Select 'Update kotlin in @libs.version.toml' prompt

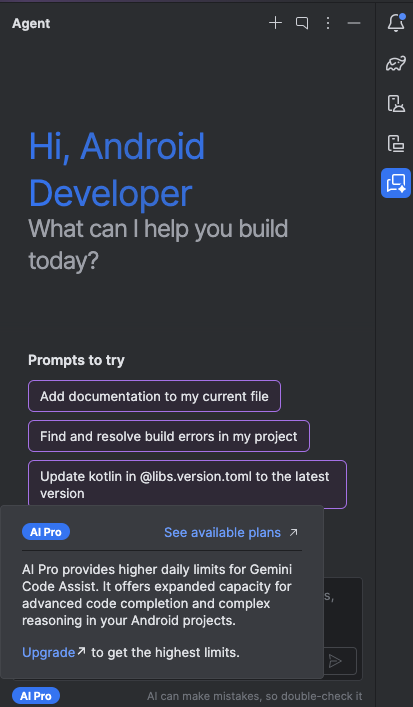[187, 485]
